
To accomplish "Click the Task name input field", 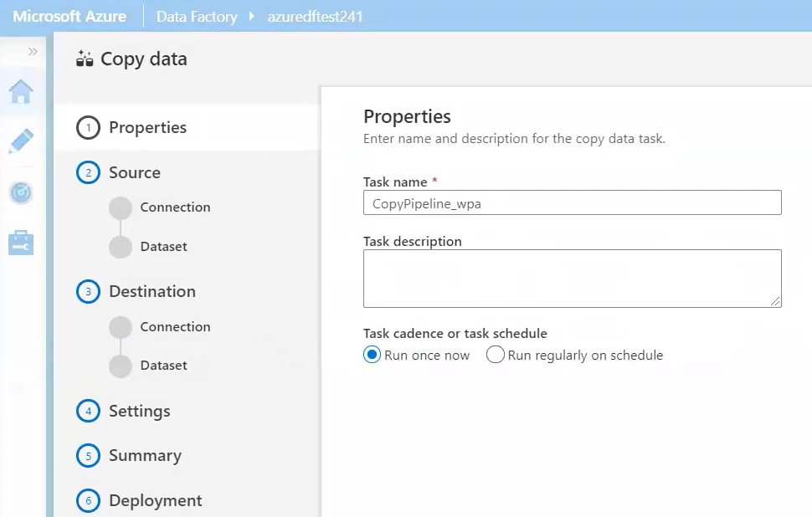I will 573,202.
